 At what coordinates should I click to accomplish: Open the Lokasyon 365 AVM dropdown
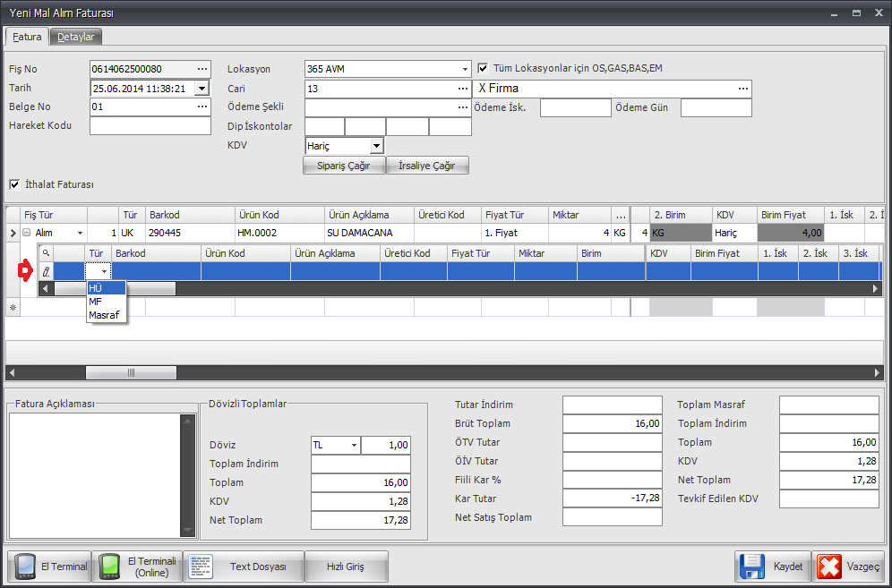click(465, 69)
